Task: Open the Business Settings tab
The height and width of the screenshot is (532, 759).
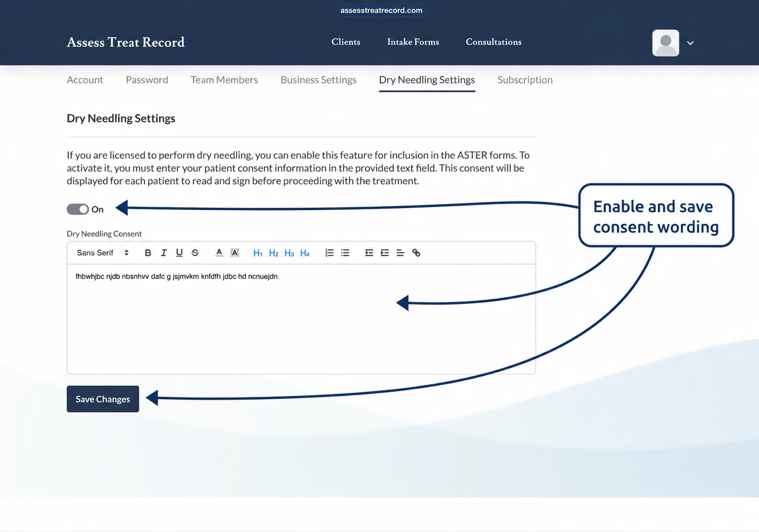Action: point(319,80)
